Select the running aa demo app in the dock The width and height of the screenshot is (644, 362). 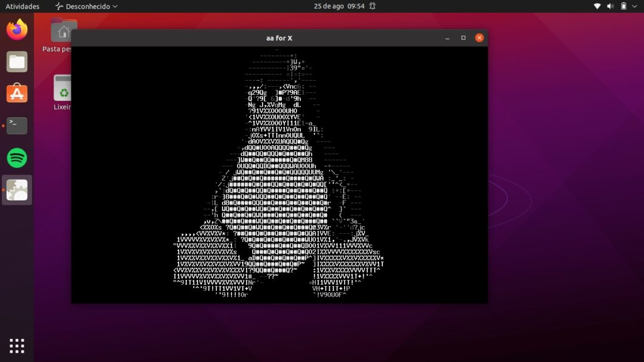[x=16, y=190]
